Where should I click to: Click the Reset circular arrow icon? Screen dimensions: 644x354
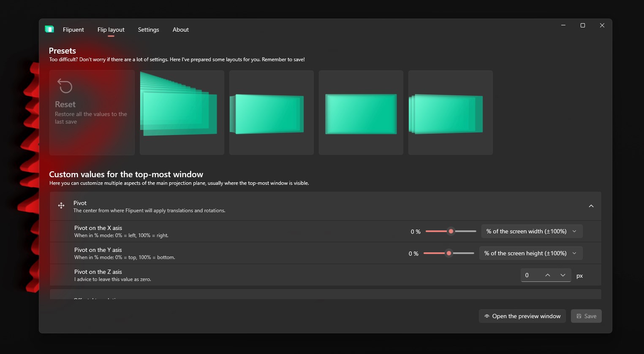pyautogui.click(x=65, y=86)
